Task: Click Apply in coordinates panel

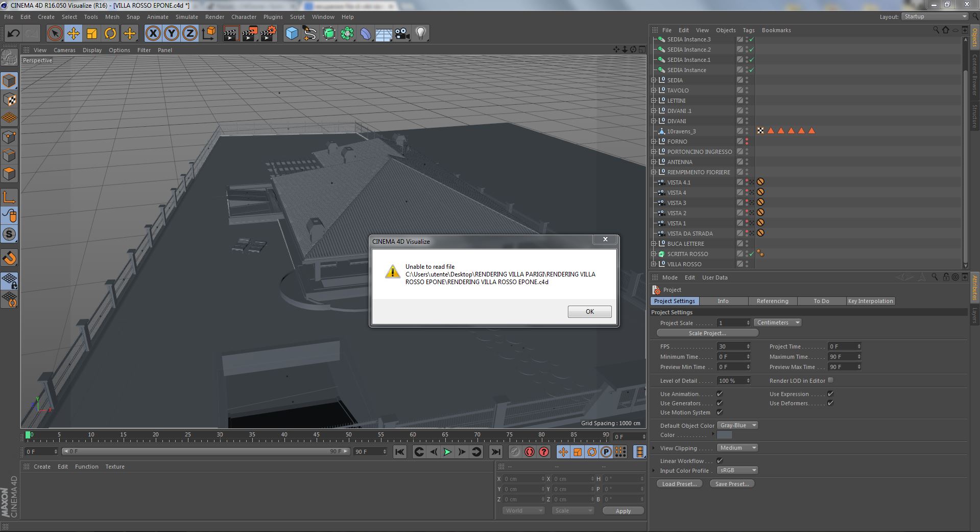Action: 623,511
